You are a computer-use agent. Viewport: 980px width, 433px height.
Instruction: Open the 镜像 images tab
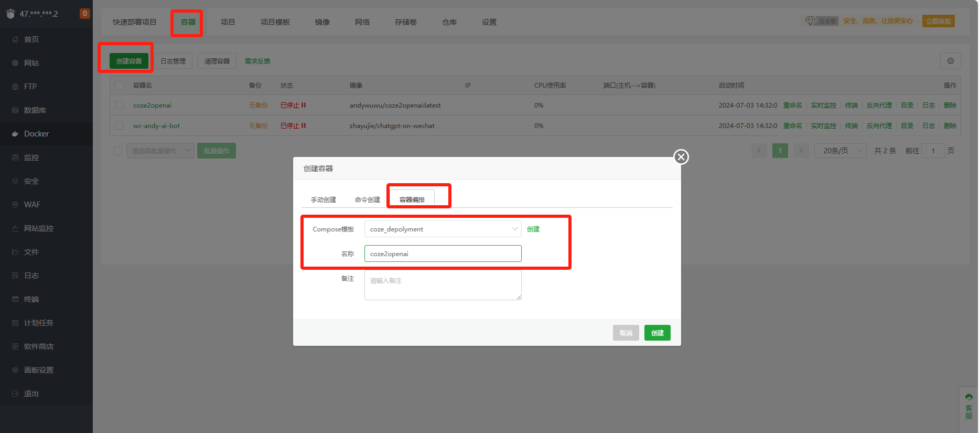322,22
